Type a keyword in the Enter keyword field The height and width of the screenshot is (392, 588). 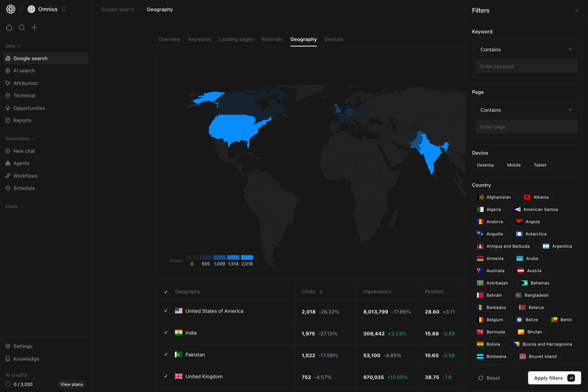click(x=526, y=66)
